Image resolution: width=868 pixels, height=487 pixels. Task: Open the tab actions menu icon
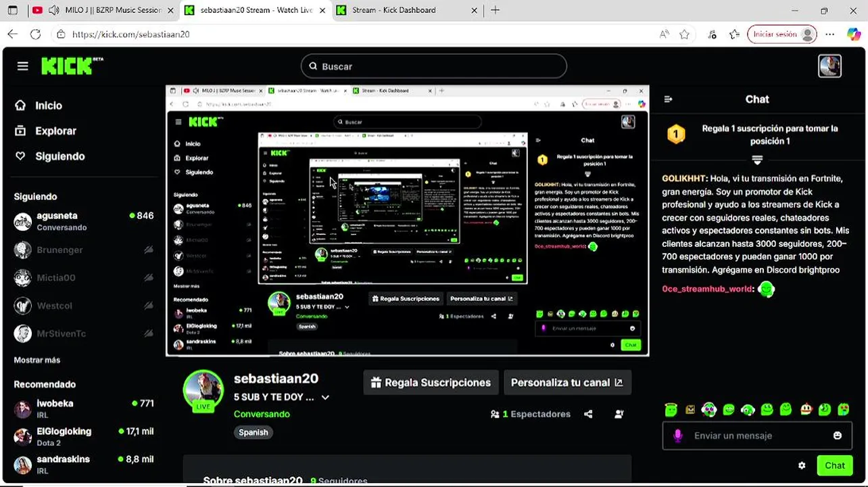[12, 10]
